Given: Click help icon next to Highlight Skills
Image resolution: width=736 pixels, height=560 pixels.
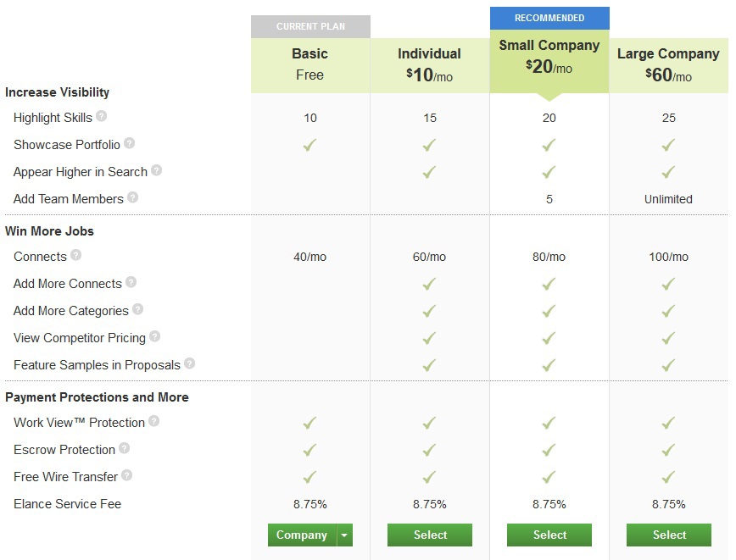Looking at the screenshot, I should (x=102, y=116).
